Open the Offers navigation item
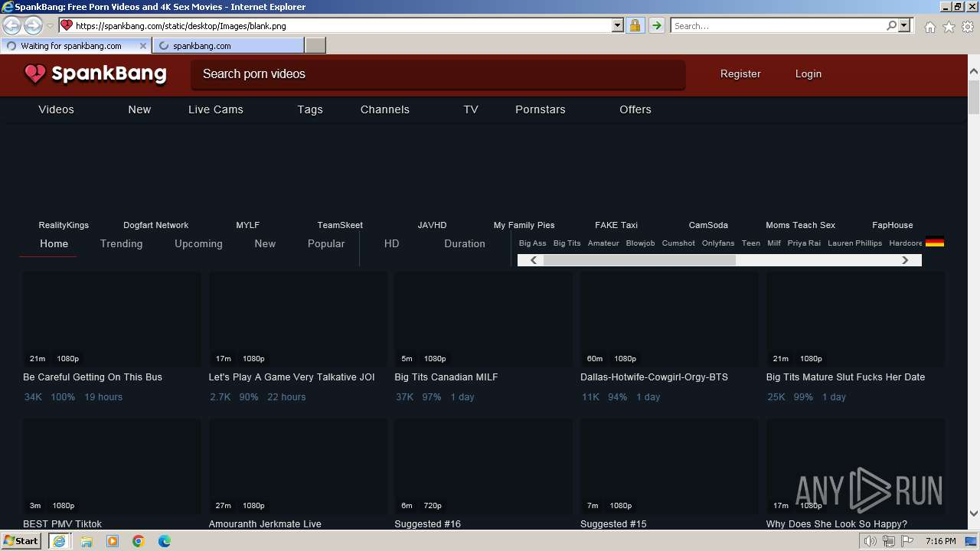Viewport: 980px width, 551px height. point(635,109)
